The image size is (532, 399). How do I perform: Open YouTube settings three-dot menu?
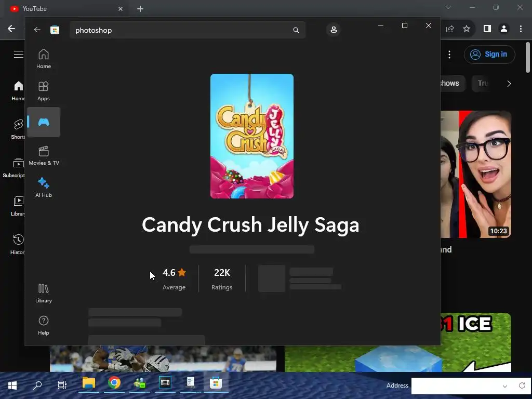(449, 54)
